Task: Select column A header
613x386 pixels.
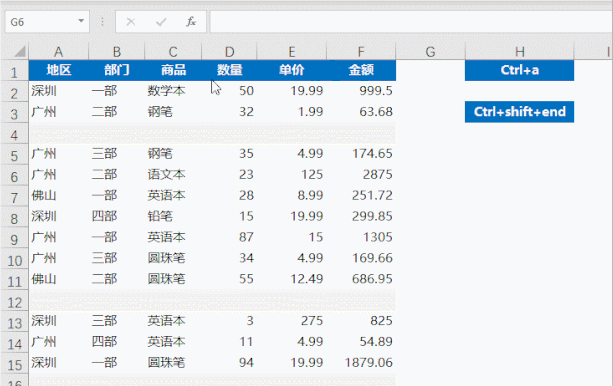Action: tap(58, 52)
